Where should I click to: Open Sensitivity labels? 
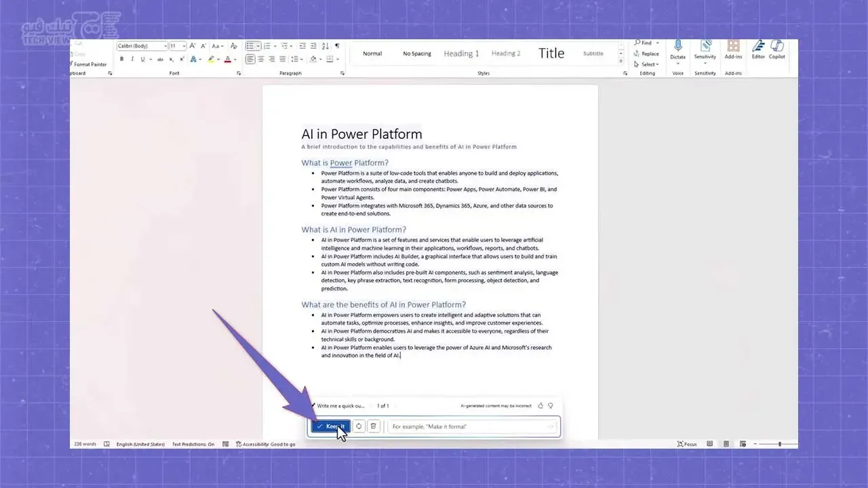coord(705,52)
